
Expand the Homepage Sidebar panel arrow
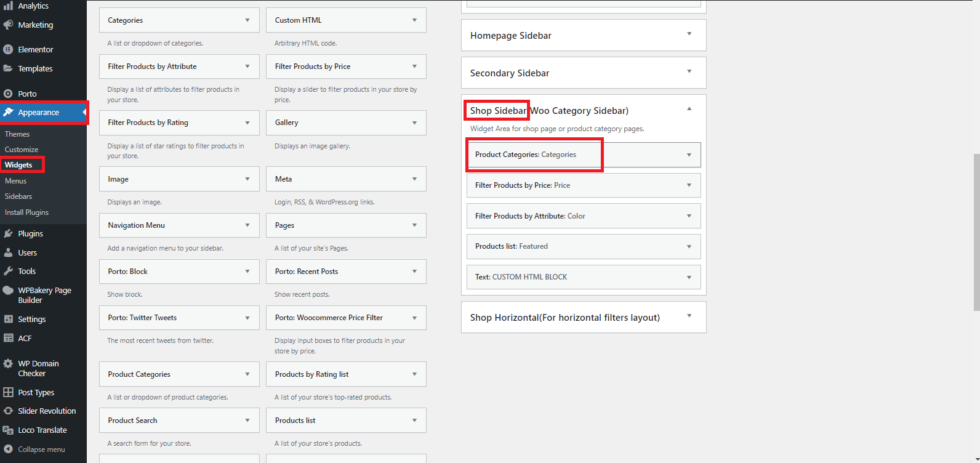pos(689,34)
